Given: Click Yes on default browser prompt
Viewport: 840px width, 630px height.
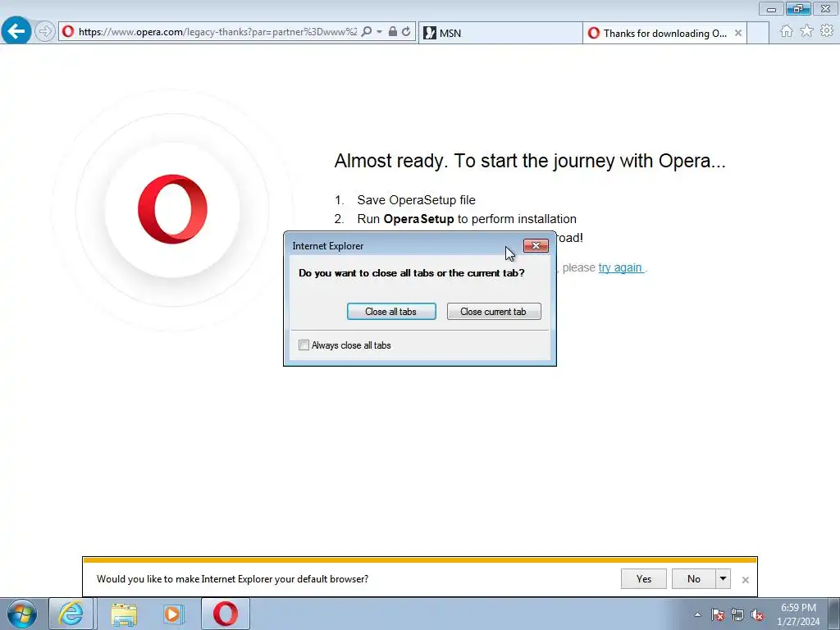Looking at the screenshot, I should (643, 578).
